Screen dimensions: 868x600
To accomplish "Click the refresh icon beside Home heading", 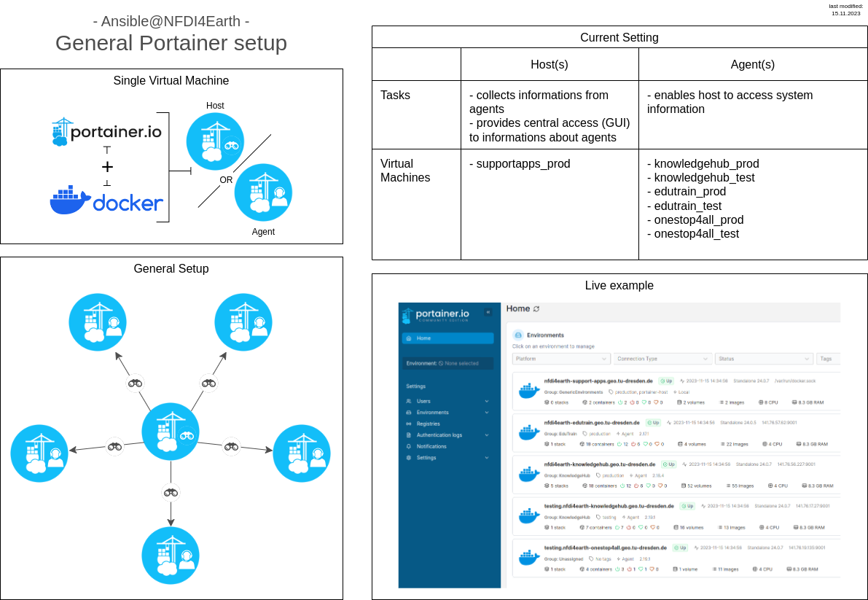I will 536,309.
